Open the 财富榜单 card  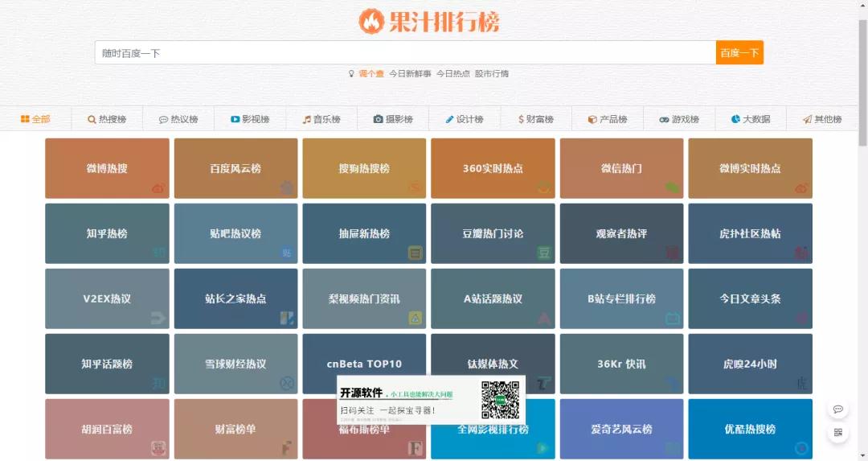point(235,429)
